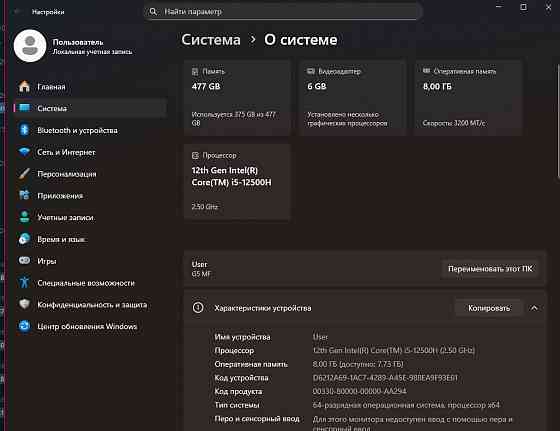
Task: Click the Специальные возможности accessibility icon
Action: pos(24,282)
